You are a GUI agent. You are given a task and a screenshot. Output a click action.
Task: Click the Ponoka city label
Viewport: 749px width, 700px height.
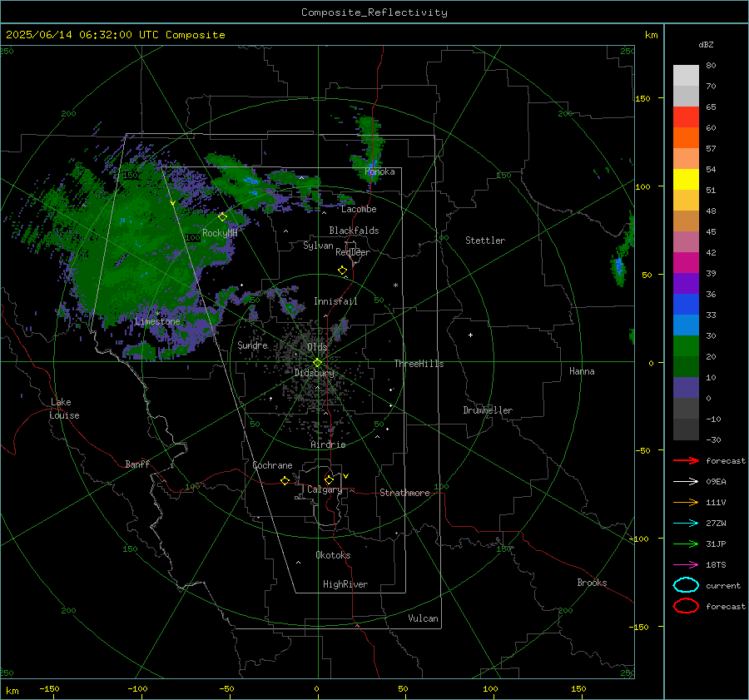click(x=379, y=171)
